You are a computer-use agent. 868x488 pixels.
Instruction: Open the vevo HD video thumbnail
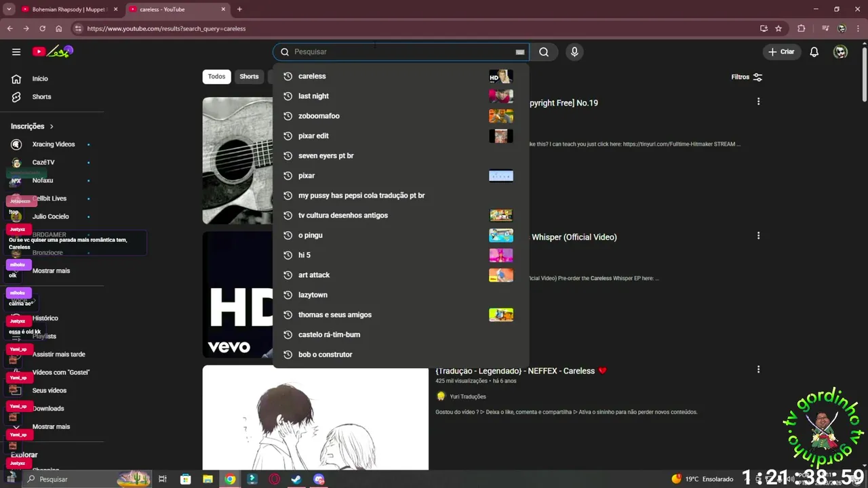tap(238, 294)
